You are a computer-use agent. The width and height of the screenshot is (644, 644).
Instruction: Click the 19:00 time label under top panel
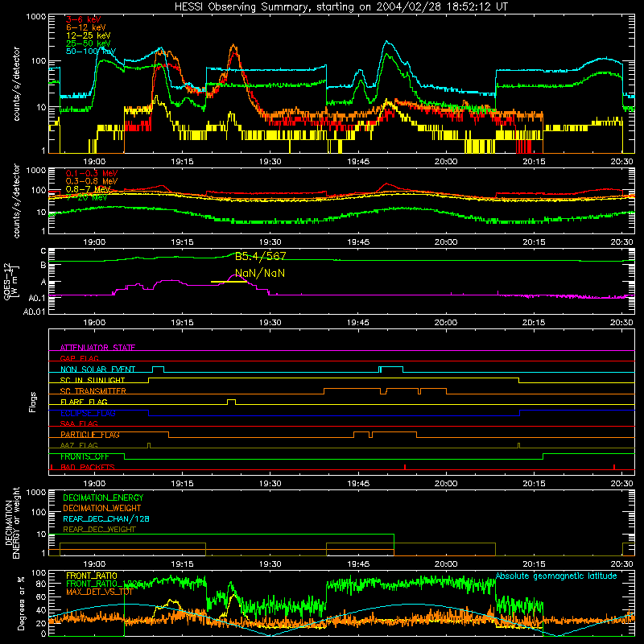point(94,162)
